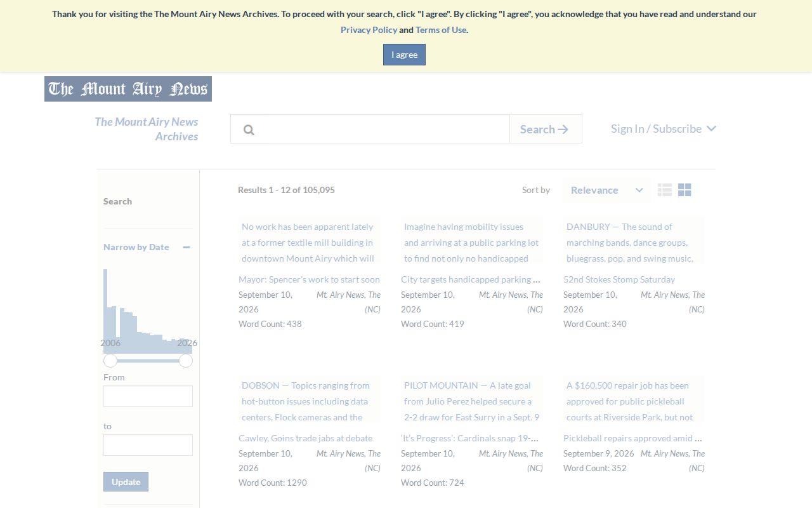Switch to grid view layout icon

684,190
